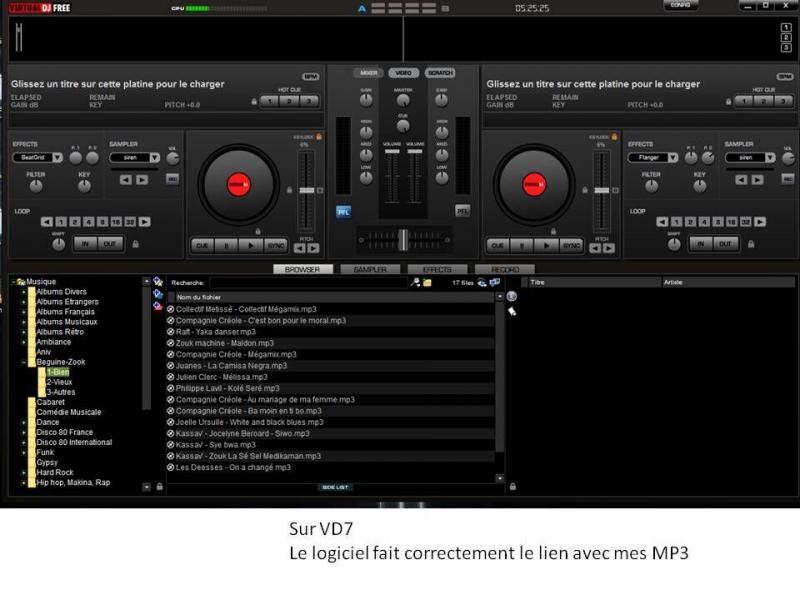The height and width of the screenshot is (600, 800).
Task: Click the crossfader handle
Action: [403, 240]
